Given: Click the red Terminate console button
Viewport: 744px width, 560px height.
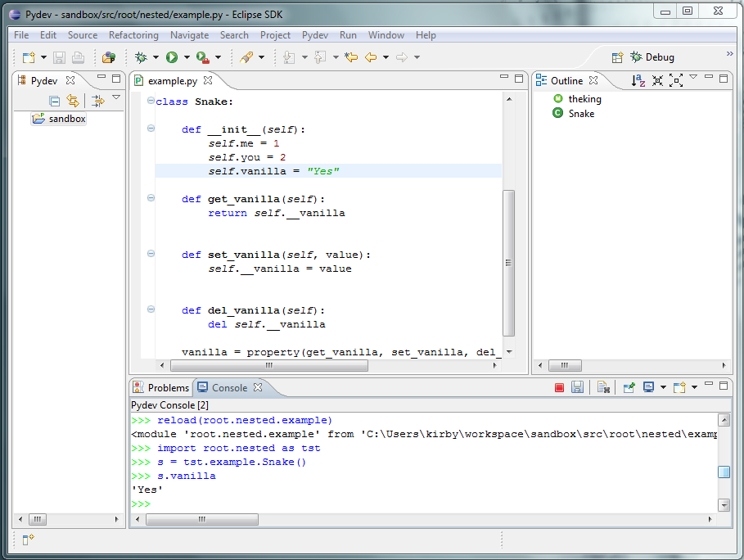Looking at the screenshot, I should [559, 388].
